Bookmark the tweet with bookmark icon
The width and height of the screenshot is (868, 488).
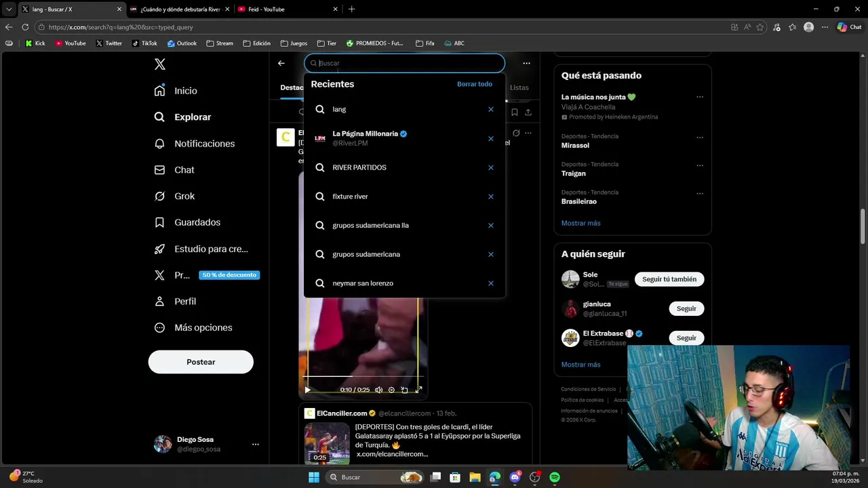pyautogui.click(x=515, y=113)
